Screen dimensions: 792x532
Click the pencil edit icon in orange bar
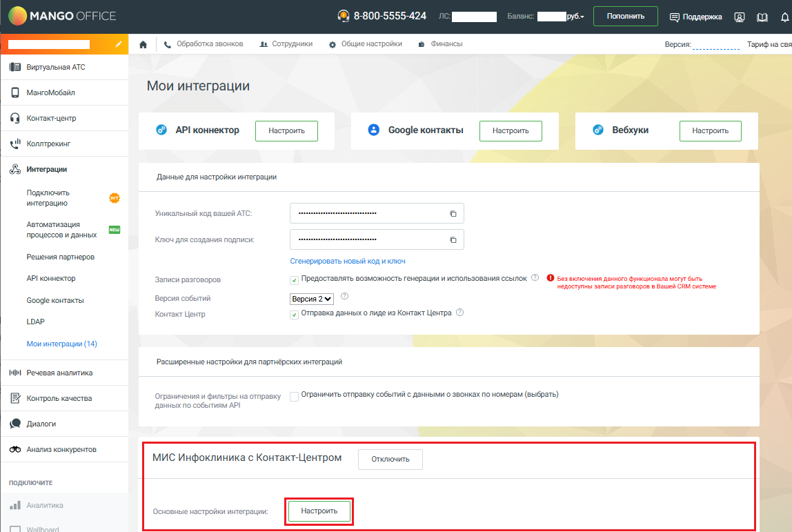(118, 44)
